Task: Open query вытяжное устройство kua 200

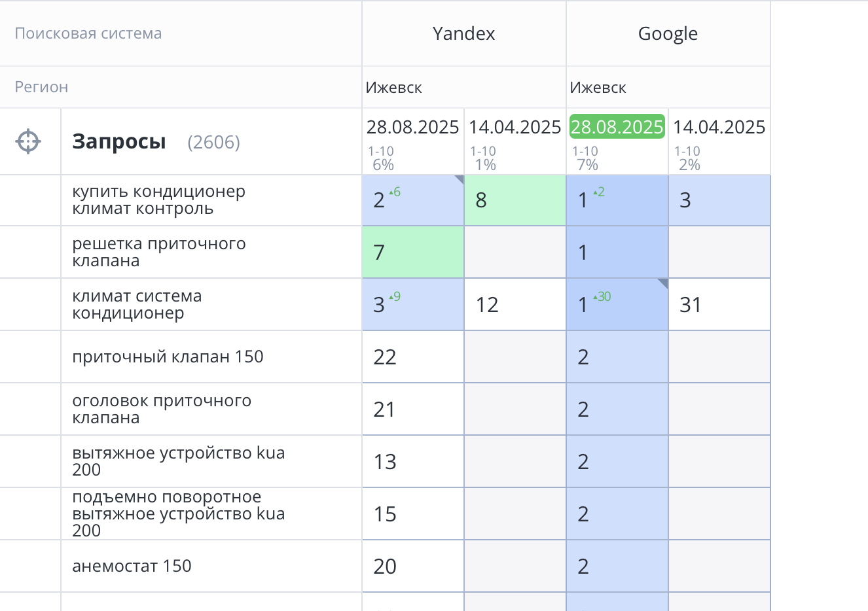Action: coord(178,462)
